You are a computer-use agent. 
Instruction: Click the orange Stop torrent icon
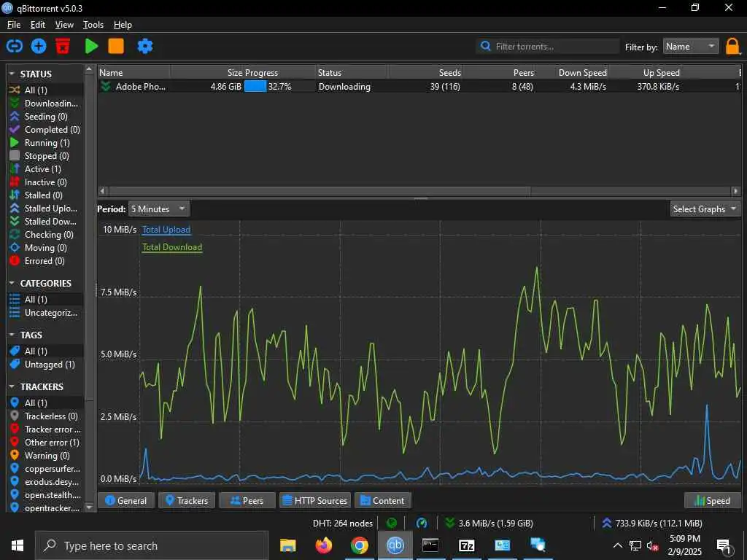(x=116, y=46)
